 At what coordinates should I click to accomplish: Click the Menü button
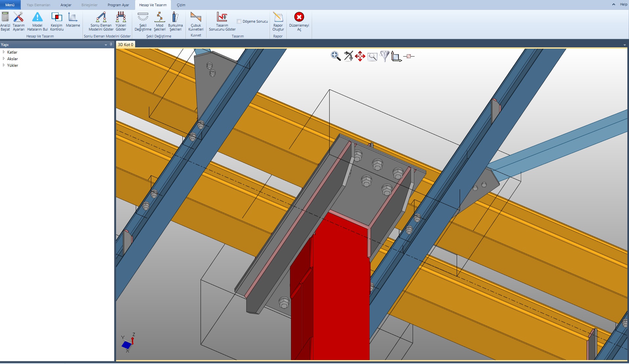pyautogui.click(x=10, y=5)
